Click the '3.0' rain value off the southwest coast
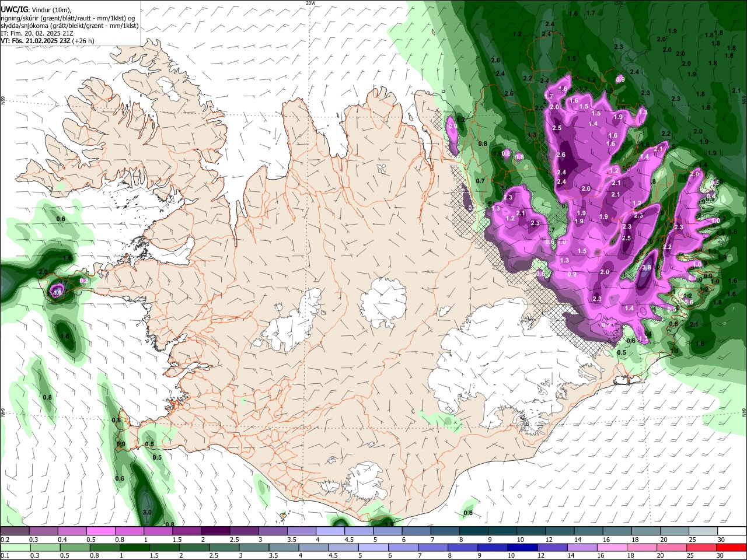This screenshot has width=747, height=560. [x=147, y=512]
